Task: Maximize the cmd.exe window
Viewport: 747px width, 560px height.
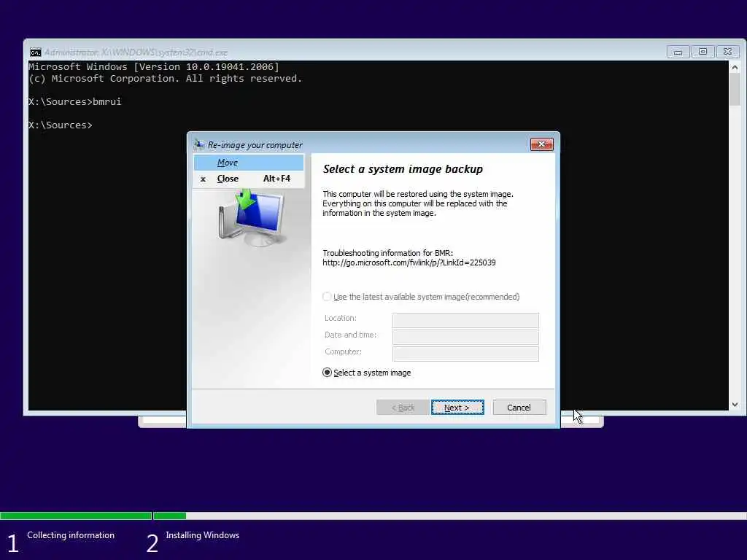Action: 703,52
